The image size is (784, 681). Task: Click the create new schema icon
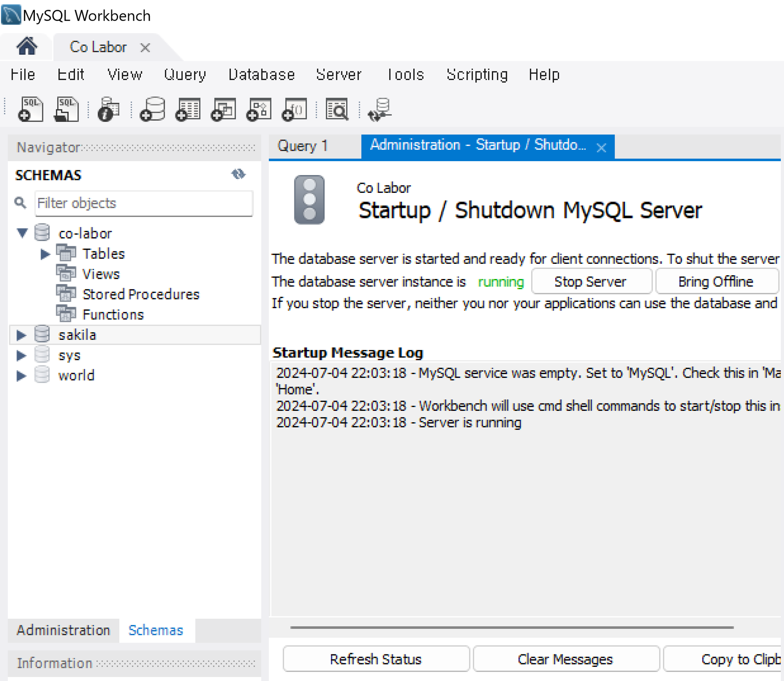(152, 109)
